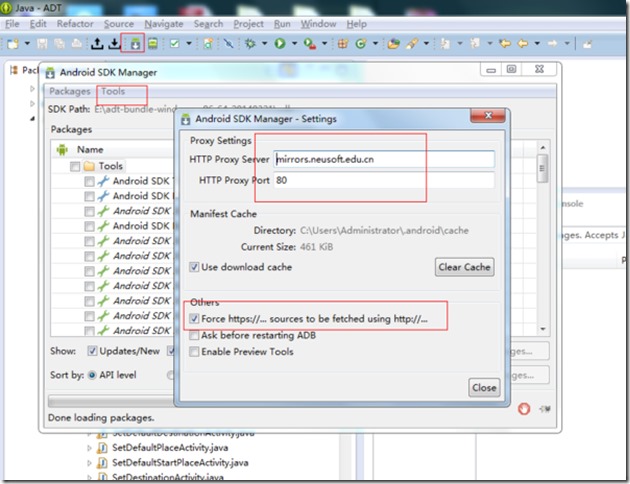Viewport: 630px width, 484px height.
Task: Click the Save All toolbar icon
Action: click(x=59, y=43)
